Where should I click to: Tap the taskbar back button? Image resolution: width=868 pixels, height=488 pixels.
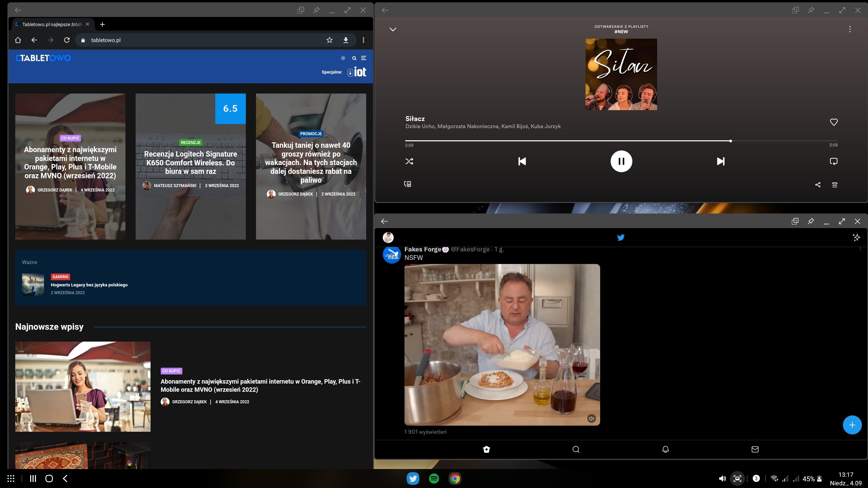[x=65, y=479]
